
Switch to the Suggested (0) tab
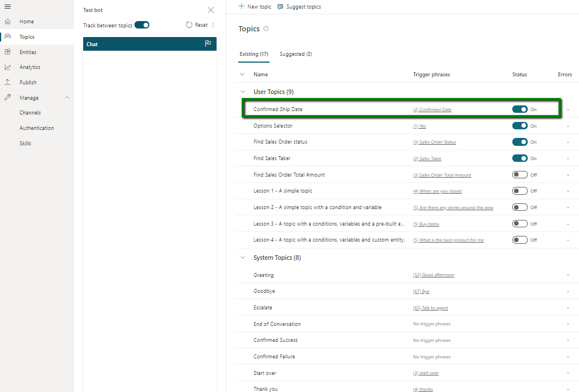295,54
